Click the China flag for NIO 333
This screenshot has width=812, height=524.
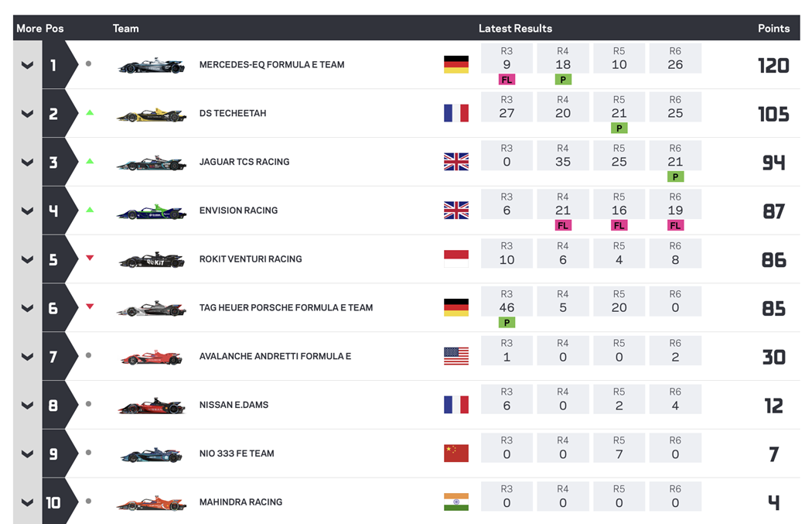pos(455,454)
